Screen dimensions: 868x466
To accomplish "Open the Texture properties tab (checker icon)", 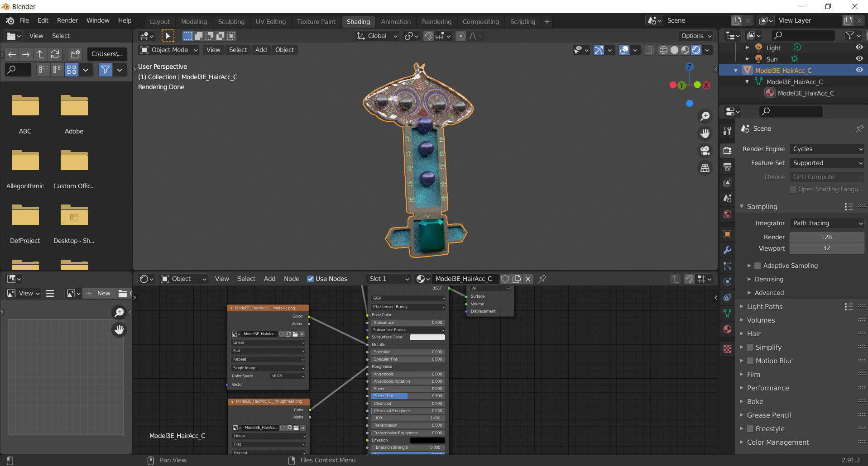I will [727, 349].
